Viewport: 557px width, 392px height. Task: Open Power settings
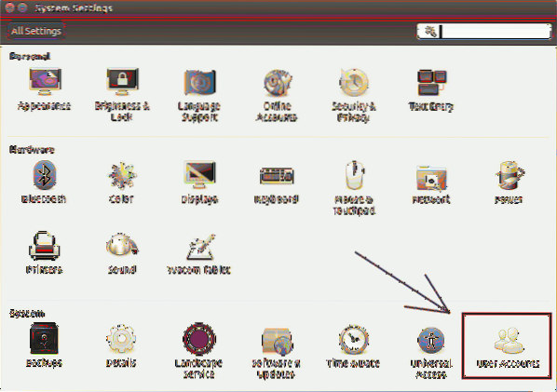509,182
